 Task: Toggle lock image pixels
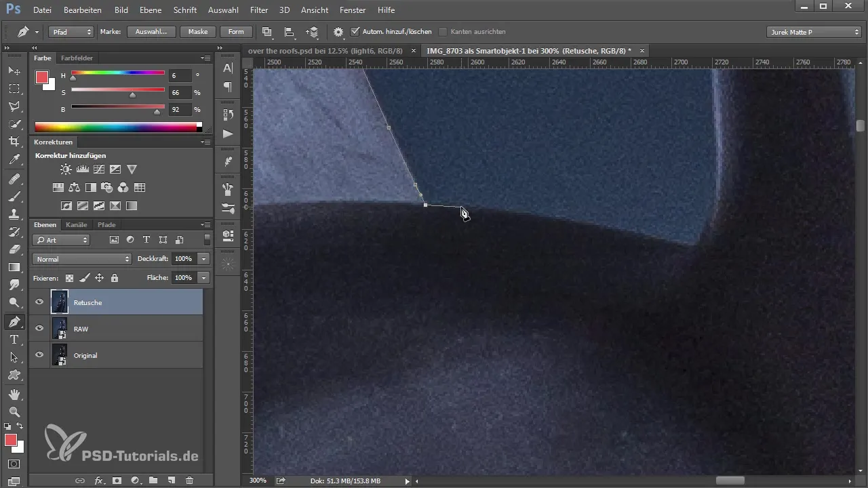[84, 278]
